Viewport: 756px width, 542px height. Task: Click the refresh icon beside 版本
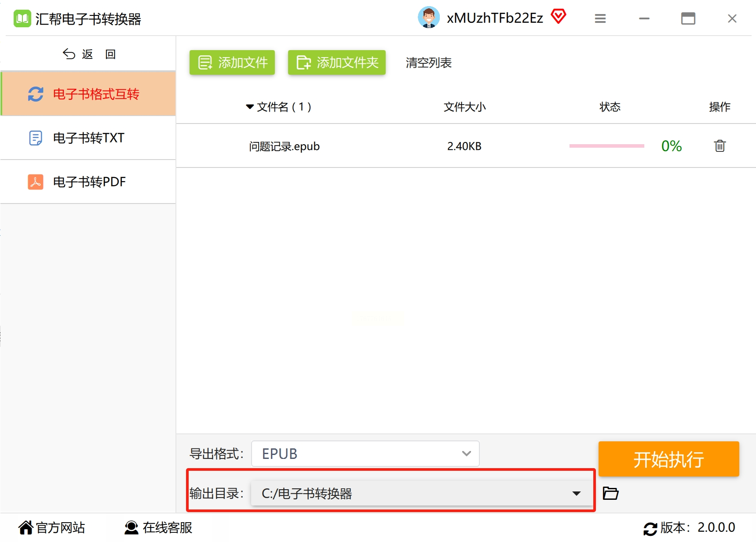coord(650,529)
